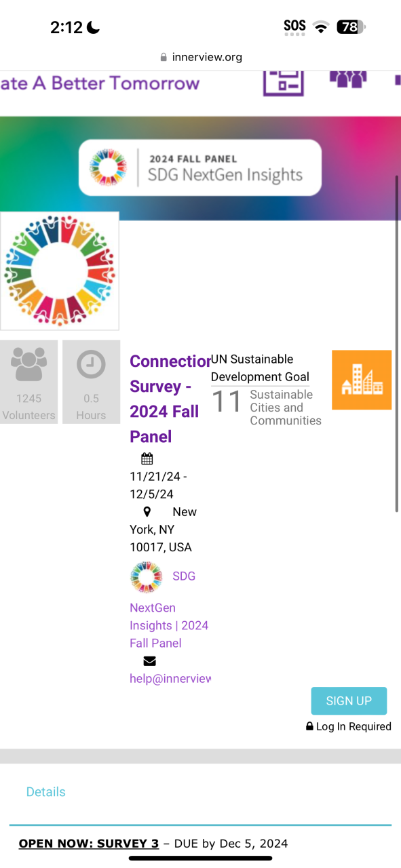Tap the large SDG color wheel thumbnail
Screen dimensions: 401x868
pos(60,271)
